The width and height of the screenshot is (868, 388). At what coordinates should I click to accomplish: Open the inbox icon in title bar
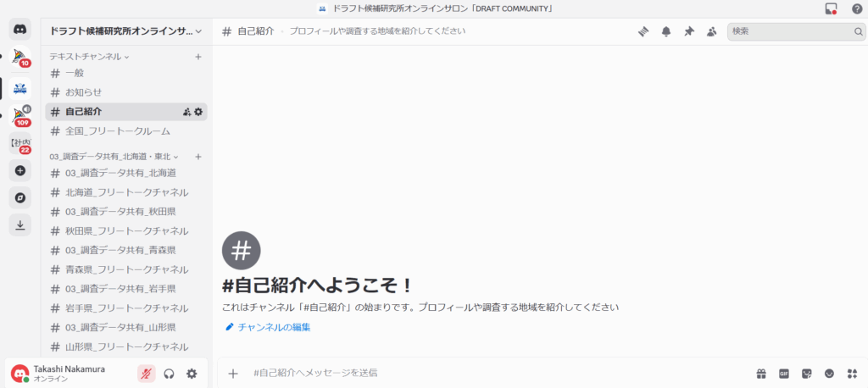click(831, 8)
